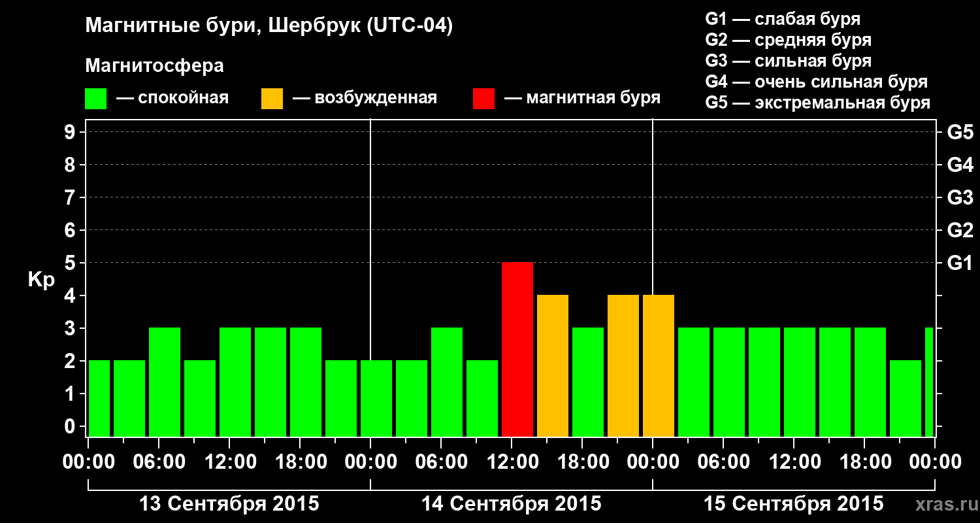Click the 'G3 — сильная буря' line
The width and height of the screenshot is (980, 523).
[789, 61]
